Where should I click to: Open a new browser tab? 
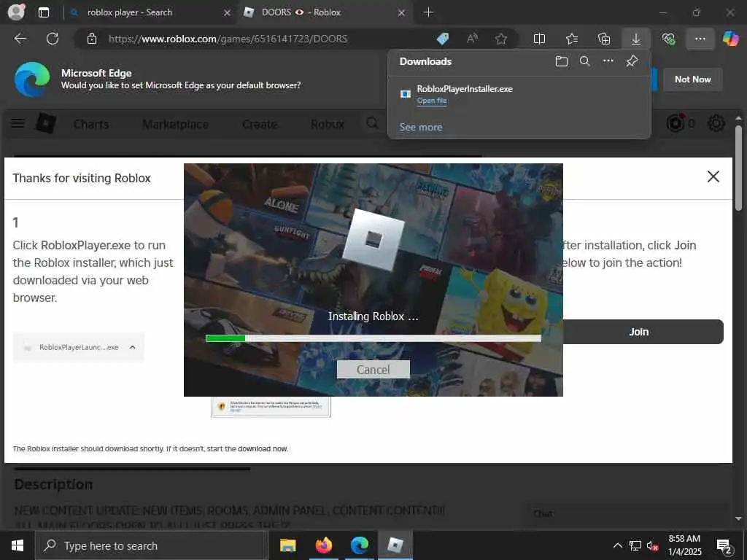428,12
